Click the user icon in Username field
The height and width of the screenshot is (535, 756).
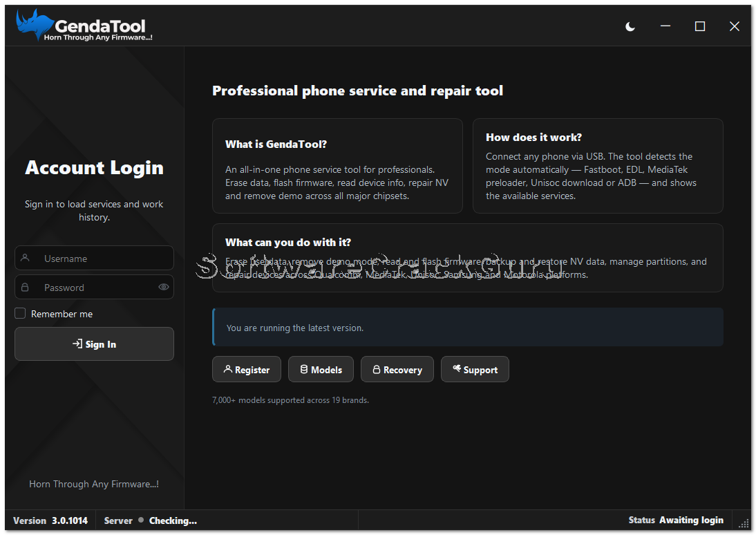tap(26, 258)
